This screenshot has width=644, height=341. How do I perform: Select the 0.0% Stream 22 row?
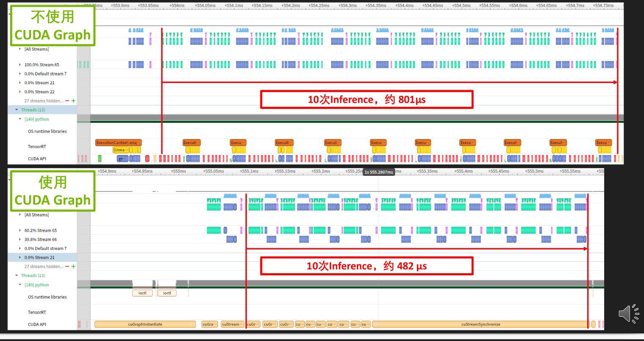(39, 92)
